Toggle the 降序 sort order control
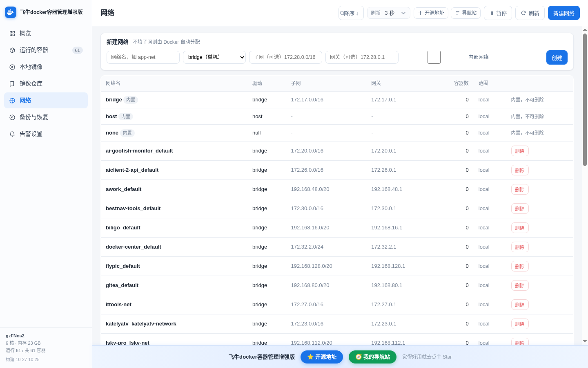Viewport: 588px width, 368px height. coord(351,13)
